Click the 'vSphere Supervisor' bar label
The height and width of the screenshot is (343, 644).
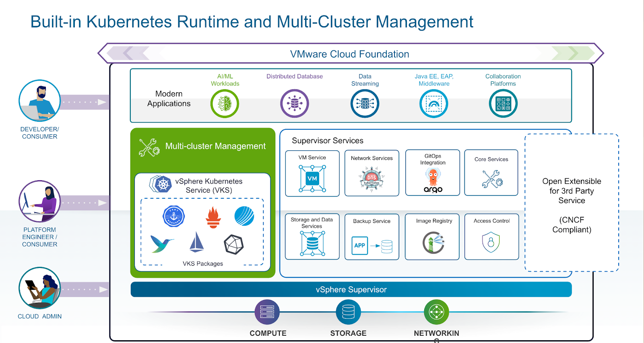pos(351,289)
